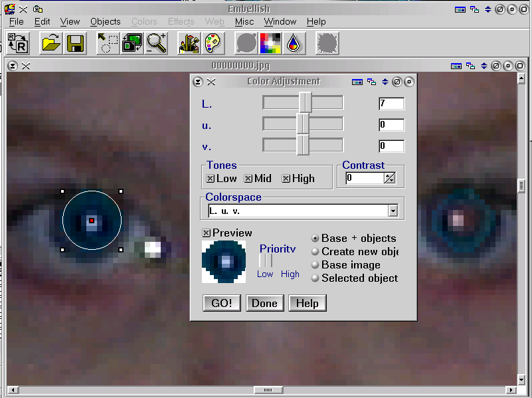Viewport: 532px width, 398px height.
Task: Select the Base image radio option
Action: coord(315,264)
